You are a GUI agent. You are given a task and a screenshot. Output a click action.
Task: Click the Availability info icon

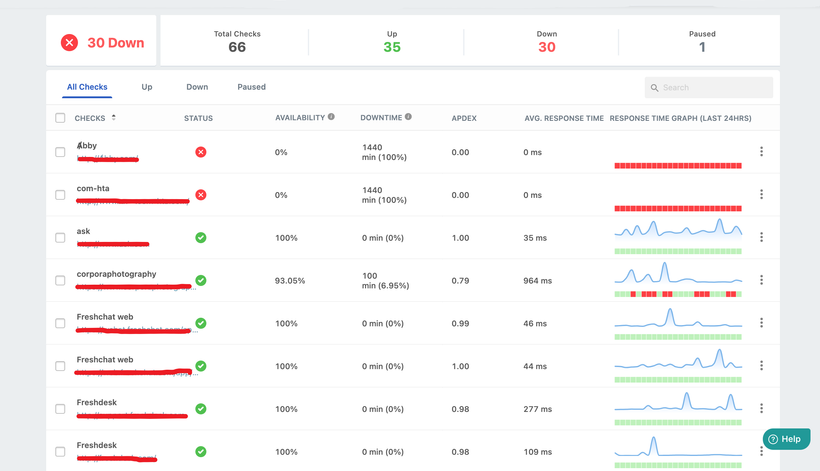[331, 117]
